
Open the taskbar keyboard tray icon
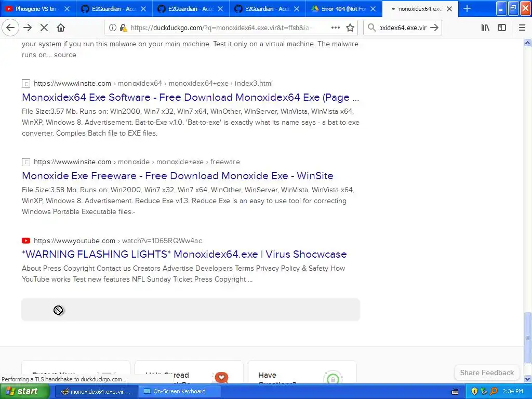455,392
